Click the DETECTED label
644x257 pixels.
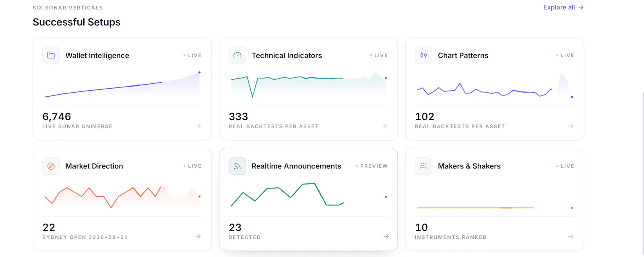[x=245, y=237]
